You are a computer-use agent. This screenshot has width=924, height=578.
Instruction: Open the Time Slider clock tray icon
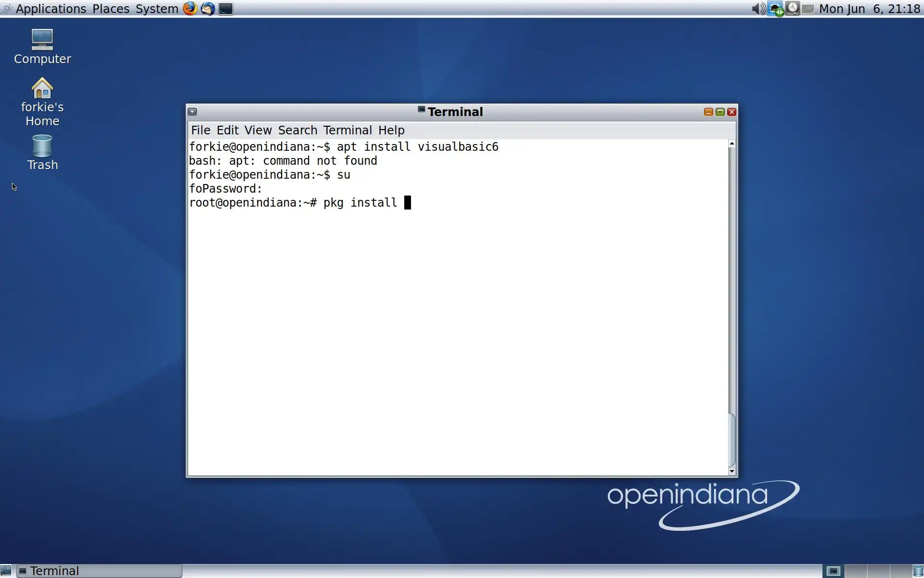tap(793, 9)
